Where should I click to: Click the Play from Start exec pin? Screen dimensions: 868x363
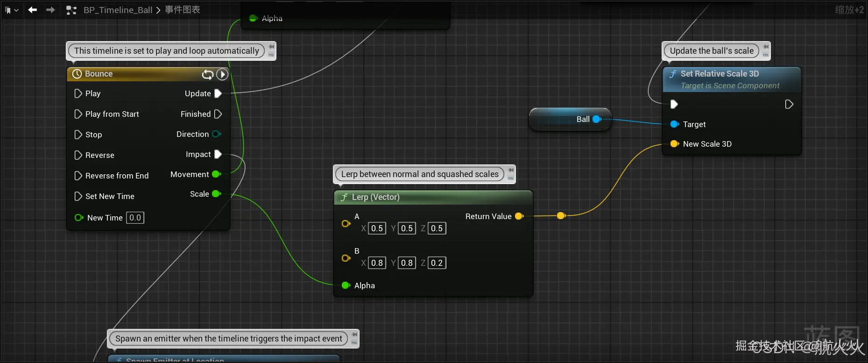(x=78, y=114)
